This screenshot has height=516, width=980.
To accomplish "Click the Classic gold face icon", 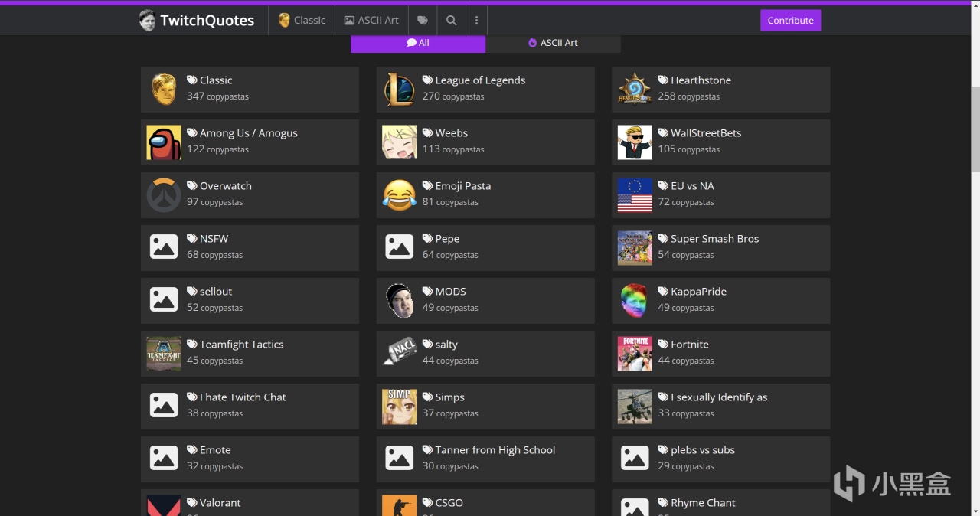I will [164, 90].
